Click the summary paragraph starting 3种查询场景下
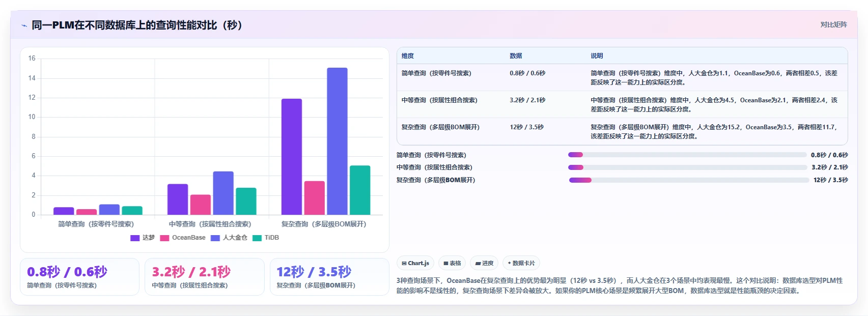868x316 pixels. pyautogui.click(x=620, y=285)
